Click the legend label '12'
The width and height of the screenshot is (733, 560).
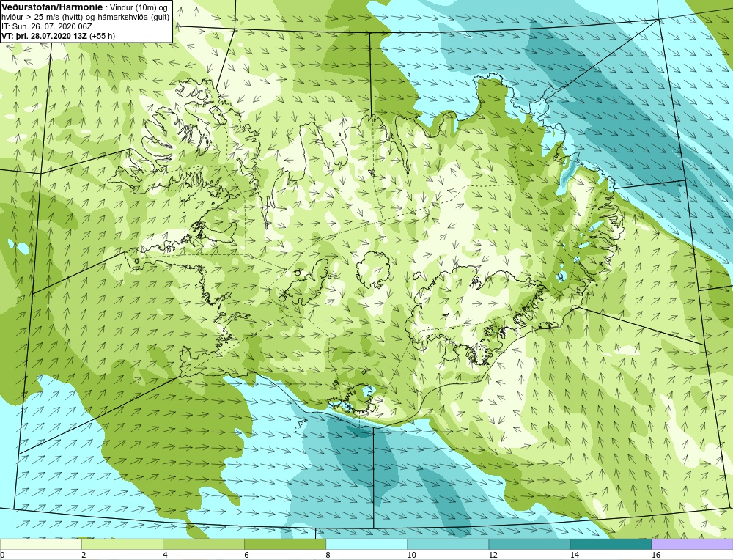pyautogui.click(x=493, y=555)
